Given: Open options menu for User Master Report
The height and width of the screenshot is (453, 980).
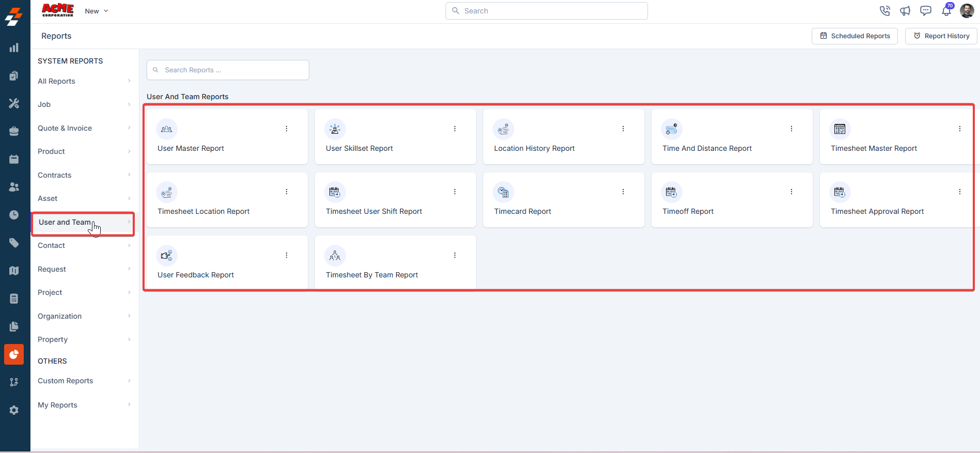Looking at the screenshot, I should (287, 129).
